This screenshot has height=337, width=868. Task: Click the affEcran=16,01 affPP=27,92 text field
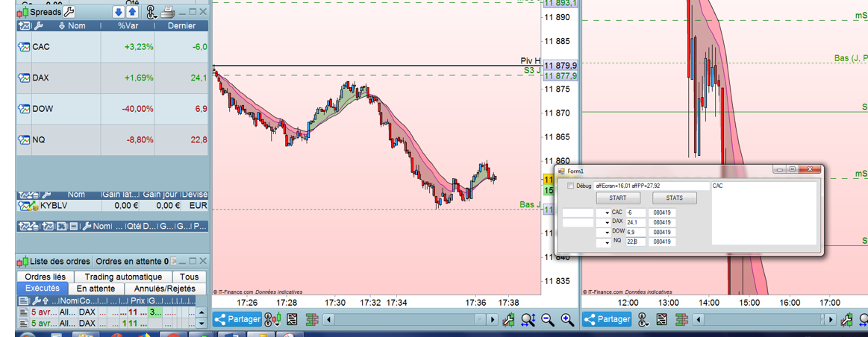pyautogui.click(x=652, y=186)
